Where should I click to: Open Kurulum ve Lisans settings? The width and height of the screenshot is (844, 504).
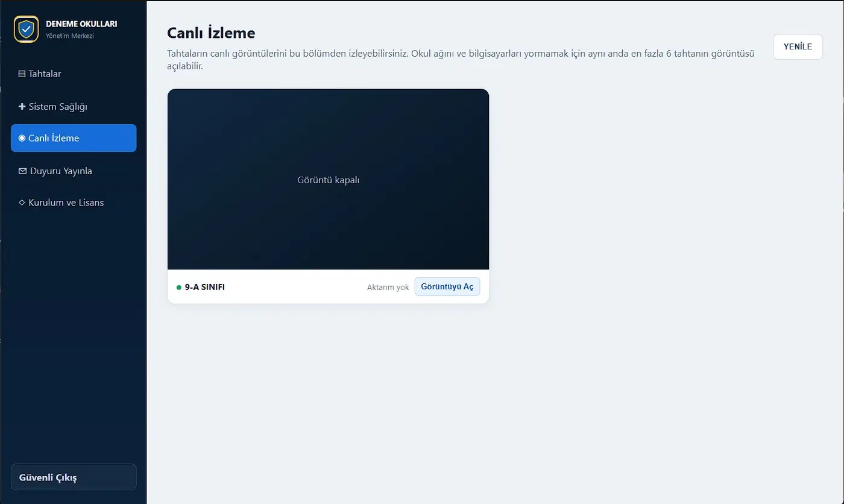point(74,203)
